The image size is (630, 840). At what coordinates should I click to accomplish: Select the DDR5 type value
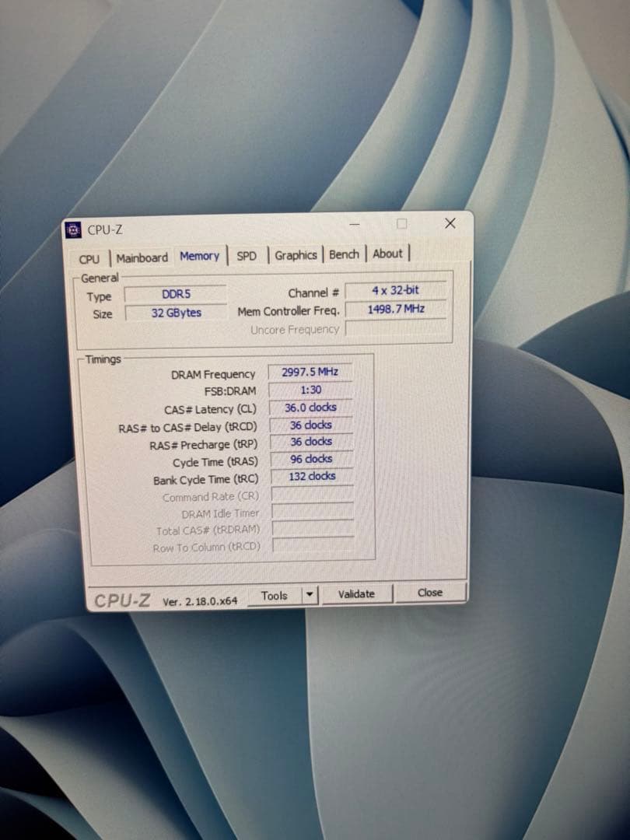(176, 294)
